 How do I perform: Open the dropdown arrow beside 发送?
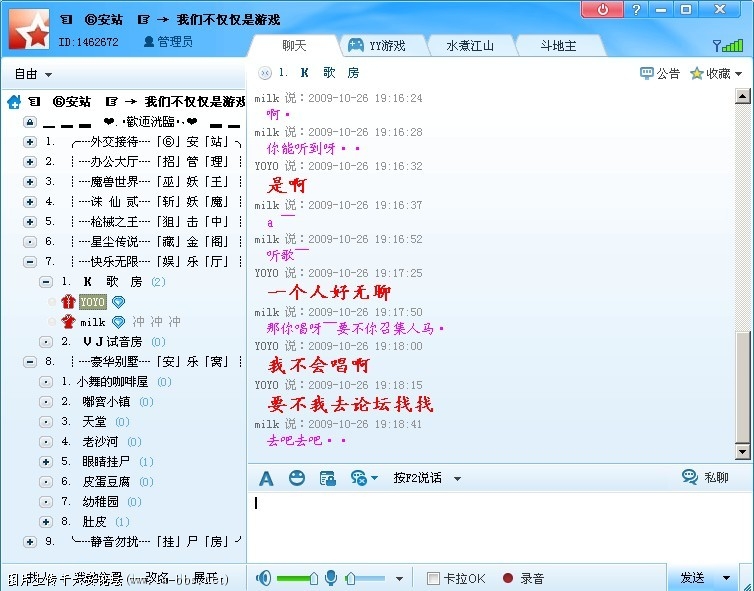click(x=725, y=578)
